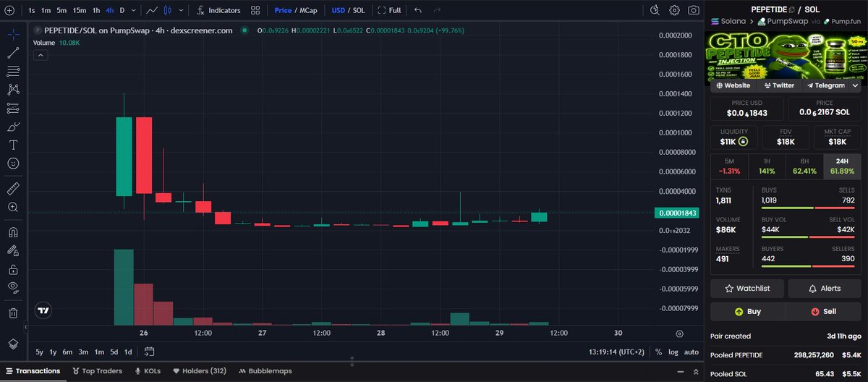Open the token Website link
This screenshot has width=868, height=382.
point(733,85)
